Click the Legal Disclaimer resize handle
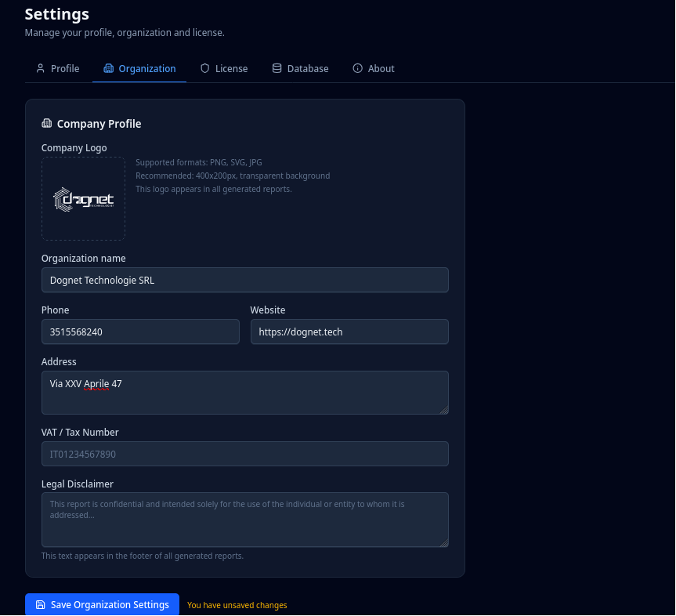 444,542
